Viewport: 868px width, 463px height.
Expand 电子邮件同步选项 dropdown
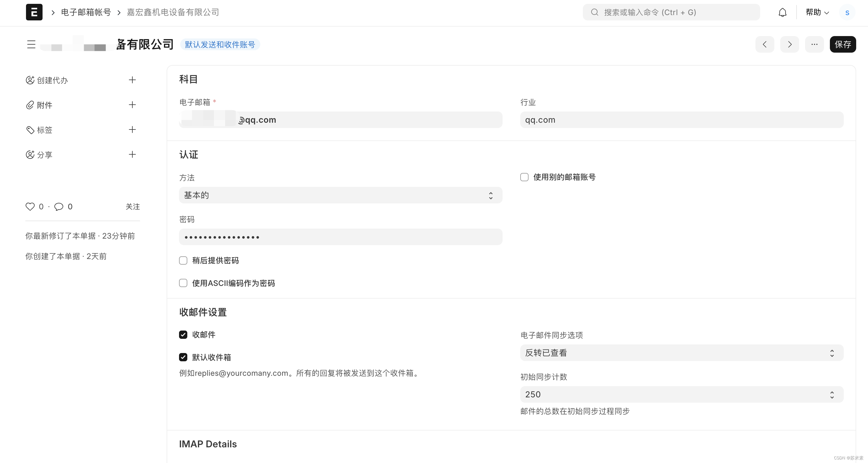pos(681,353)
